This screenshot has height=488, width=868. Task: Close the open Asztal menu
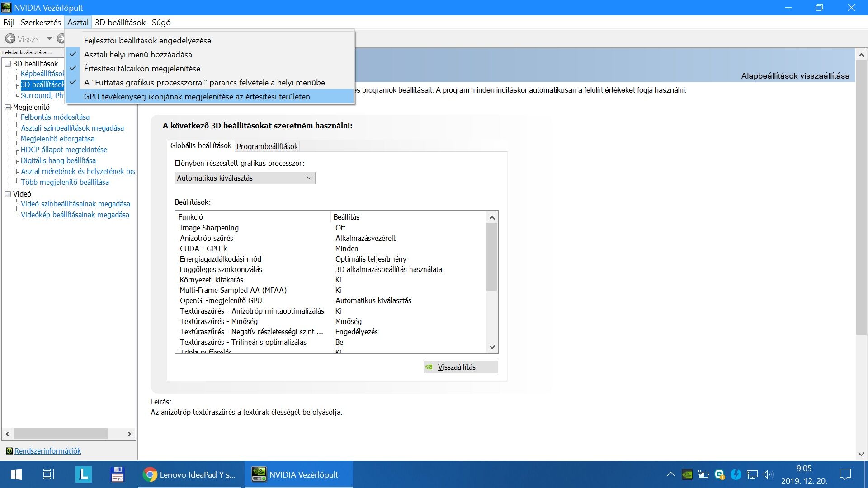(x=78, y=22)
